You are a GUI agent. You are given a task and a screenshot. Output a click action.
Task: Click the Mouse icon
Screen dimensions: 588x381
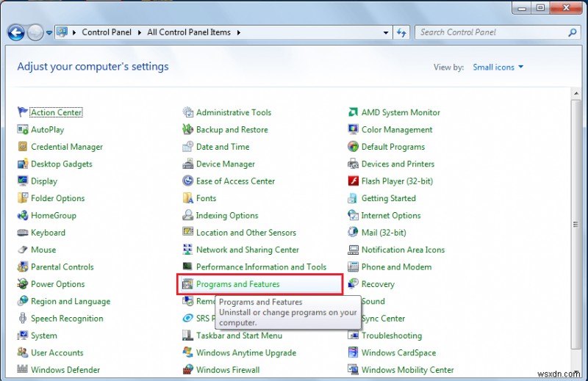pyautogui.click(x=23, y=250)
